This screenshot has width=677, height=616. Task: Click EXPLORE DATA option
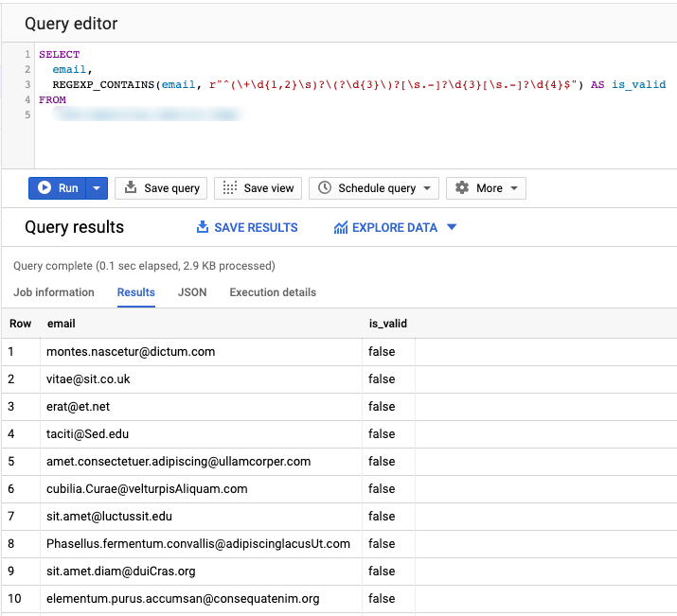pos(395,227)
